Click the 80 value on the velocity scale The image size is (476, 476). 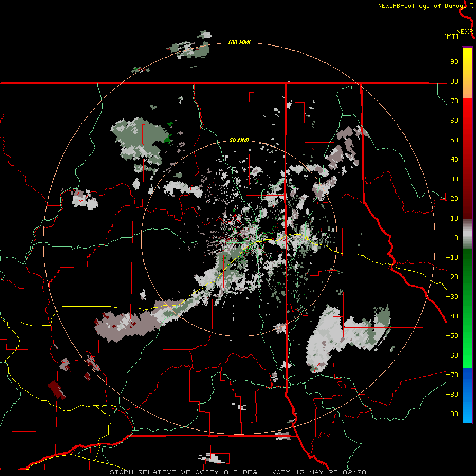click(454, 81)
